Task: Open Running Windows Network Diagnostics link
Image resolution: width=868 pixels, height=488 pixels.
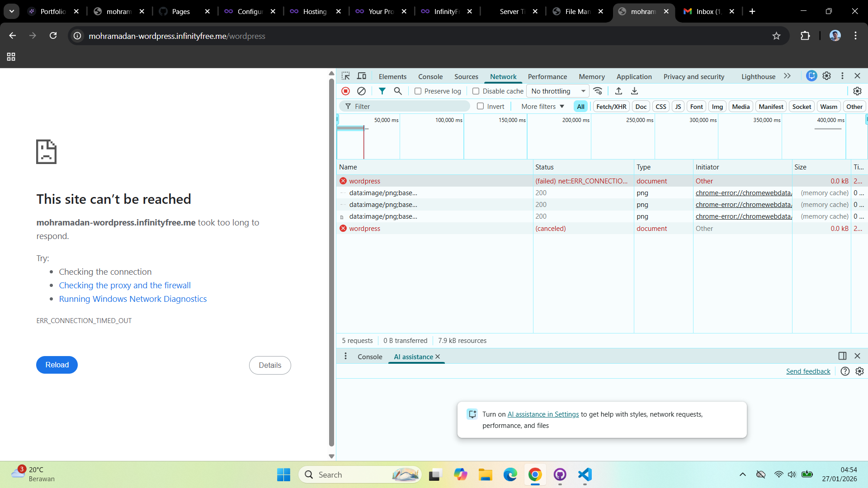Action: click(132, 299)
